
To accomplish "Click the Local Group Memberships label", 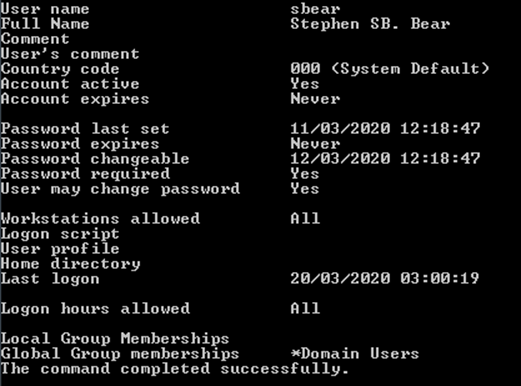I will point(115,339).
